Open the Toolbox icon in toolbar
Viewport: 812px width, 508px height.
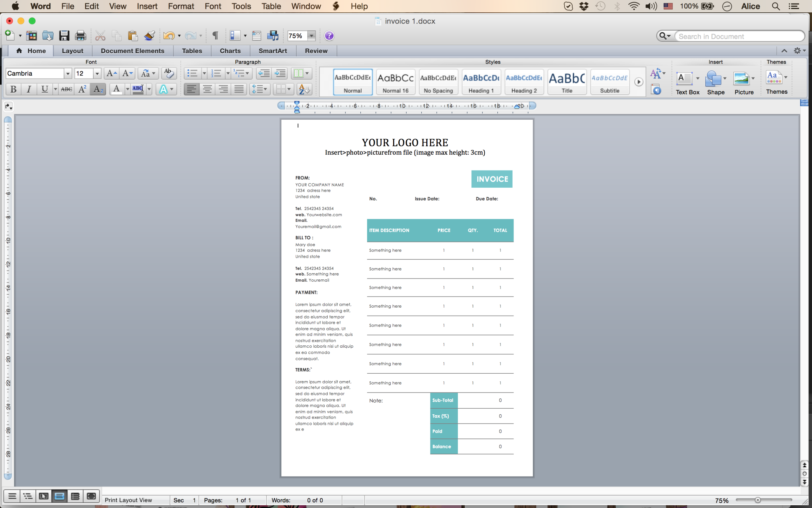click(257, 36)
